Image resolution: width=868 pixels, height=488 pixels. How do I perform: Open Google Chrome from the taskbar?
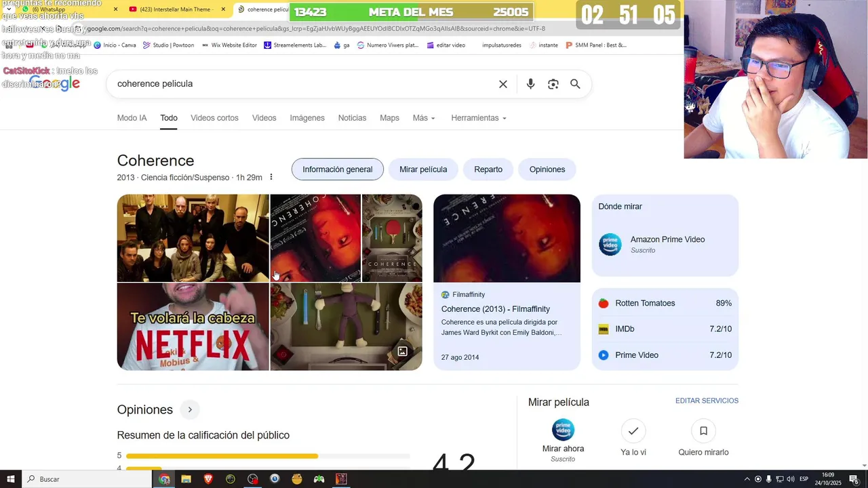(164, 479)
